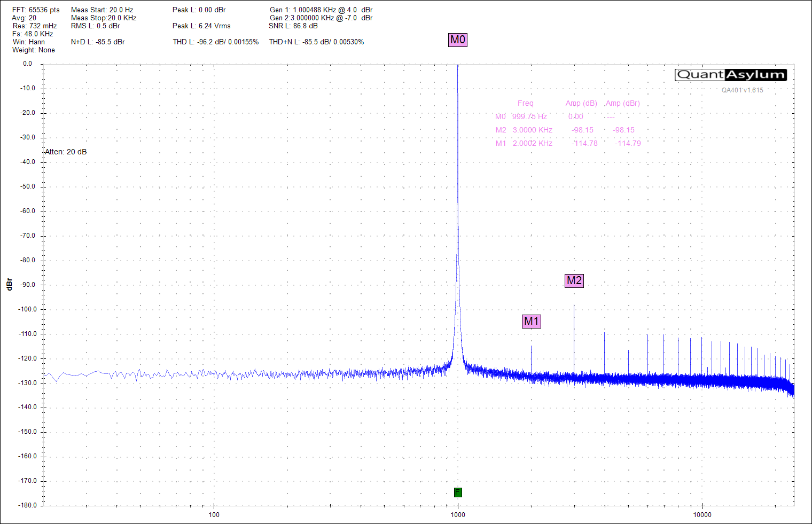This screenshot has width=812, height=524.
Task: Click the Weight: None readout
Action: 34,50
